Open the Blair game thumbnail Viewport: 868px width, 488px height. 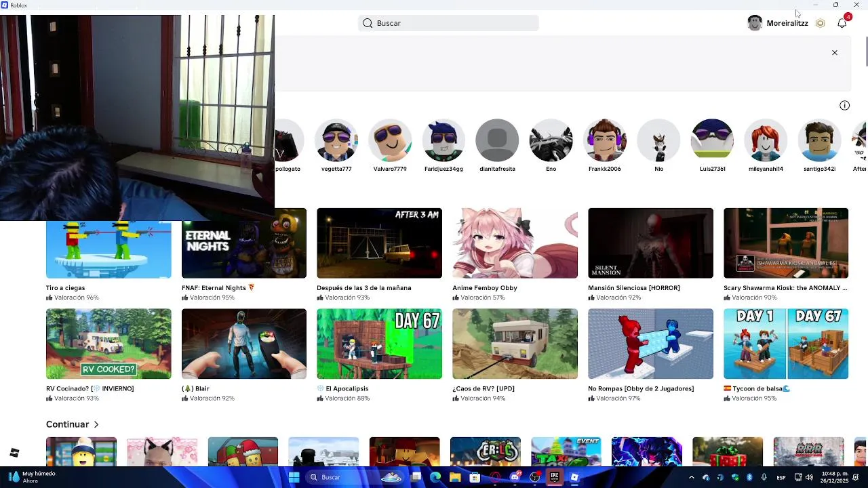point(244,344)
